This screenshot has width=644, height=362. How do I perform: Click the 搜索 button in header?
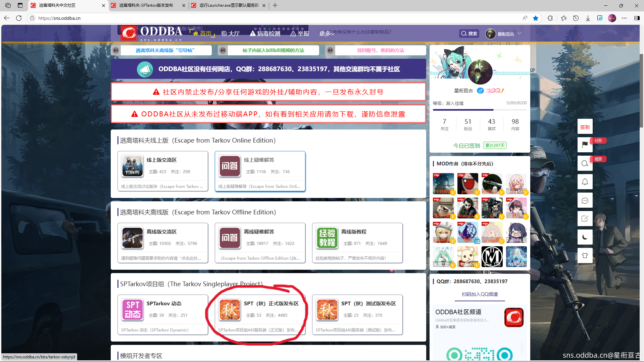tap(469, 33)
